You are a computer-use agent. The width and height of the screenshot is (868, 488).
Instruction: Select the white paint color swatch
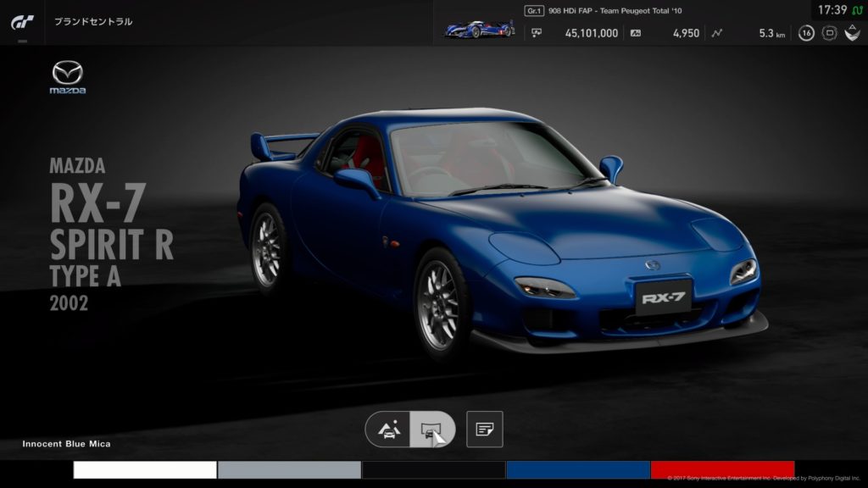coord(145,470)
